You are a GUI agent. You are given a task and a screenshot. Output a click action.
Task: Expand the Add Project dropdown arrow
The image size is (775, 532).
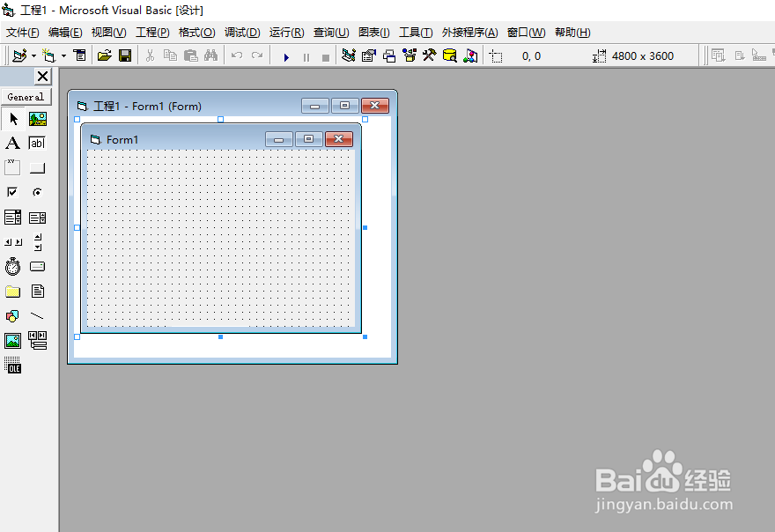click(x=33, y=55)
